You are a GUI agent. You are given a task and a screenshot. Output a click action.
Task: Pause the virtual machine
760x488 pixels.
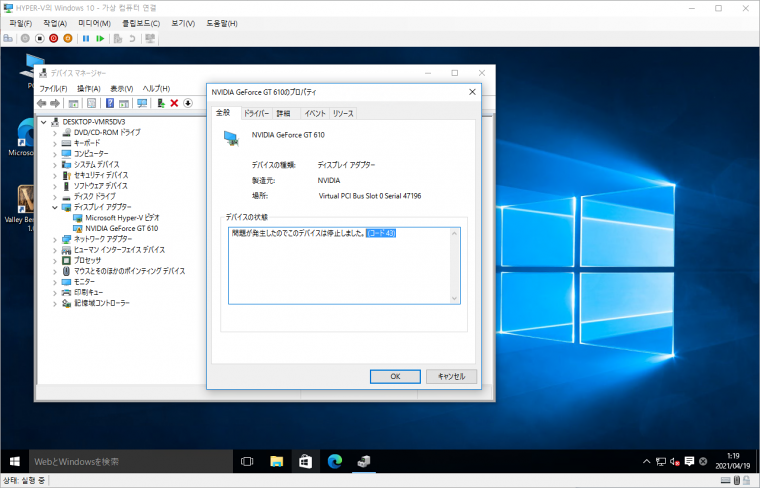(x=86, y=38)
